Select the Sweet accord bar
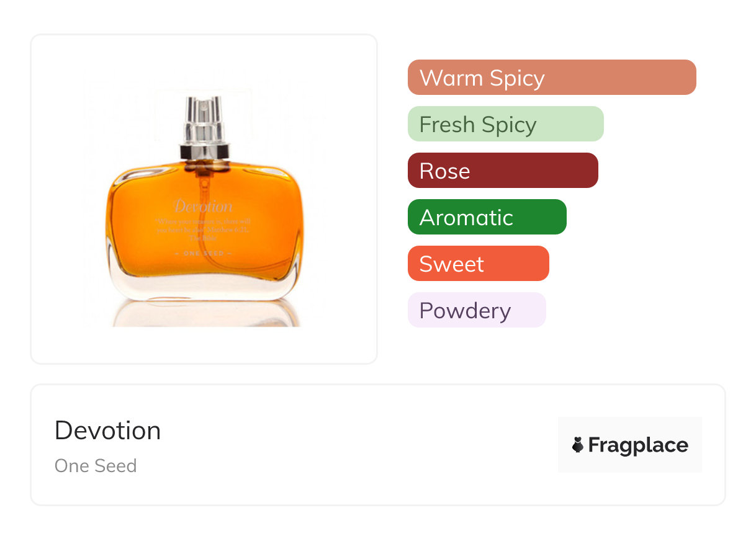The image size is (756, 536). pos(479,264)
